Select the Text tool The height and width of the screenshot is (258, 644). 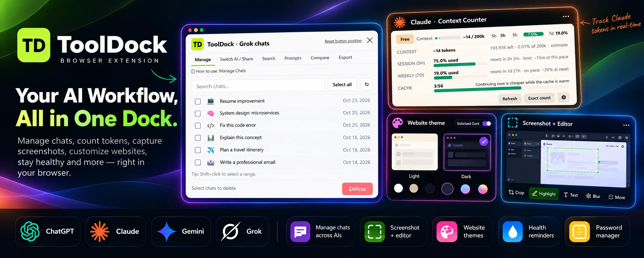point(571,195)
